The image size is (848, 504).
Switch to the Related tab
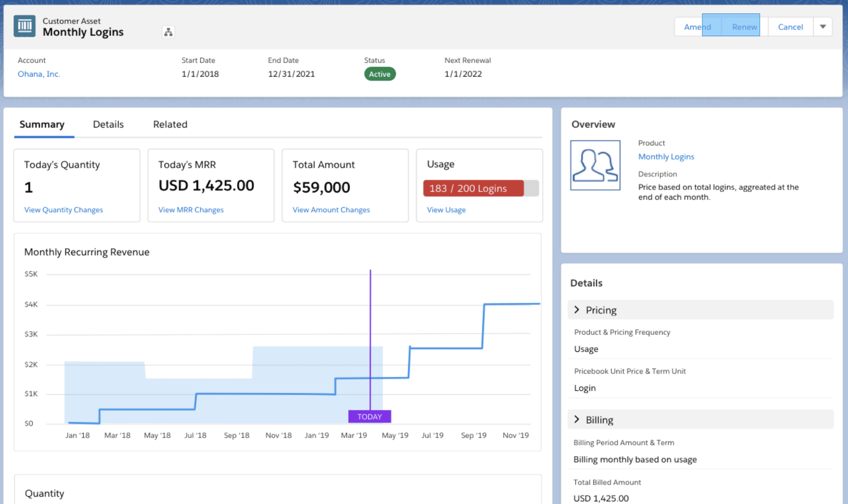click(170, 124)
